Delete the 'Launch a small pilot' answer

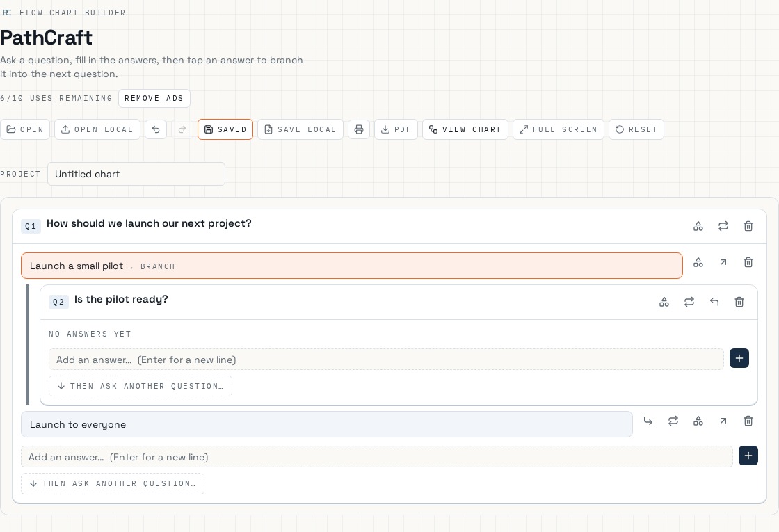click(748, 262)
